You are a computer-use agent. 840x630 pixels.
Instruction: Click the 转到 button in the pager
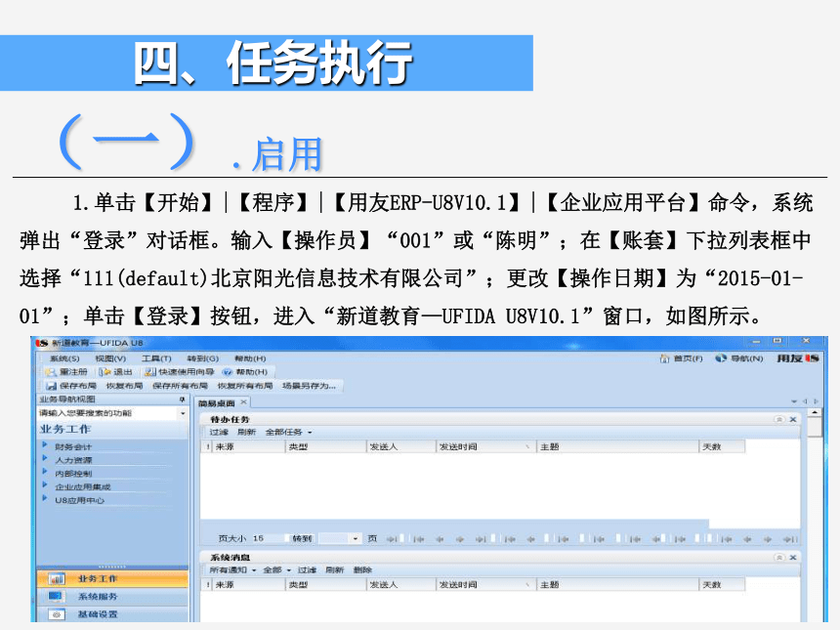tap(302, 539)
